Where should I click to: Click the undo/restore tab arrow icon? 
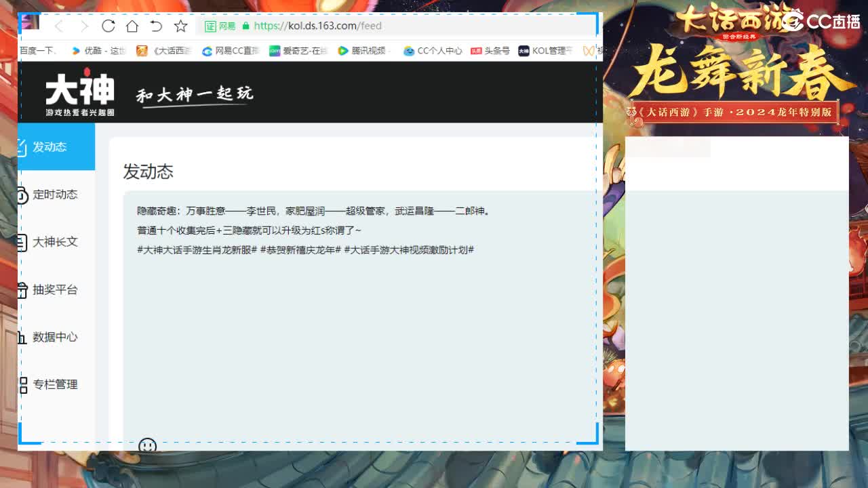156,26
